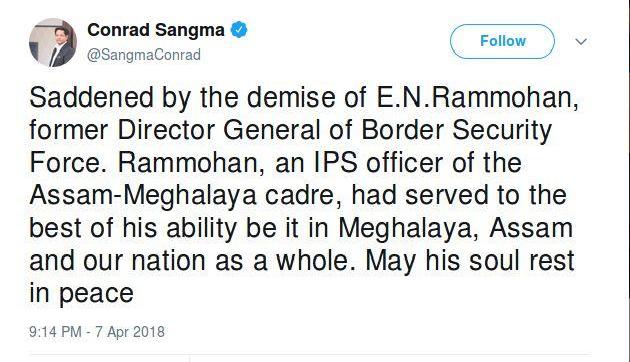The height and width of the screenshot is (362, 630).
Task: Follow Conrad Sangma's account
Action: (502, 41)
